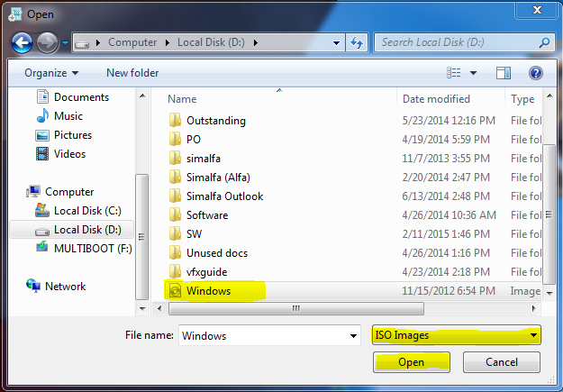
Task: Click navigation pane scrollbar up arrow
Action: [x=142, y=96]
